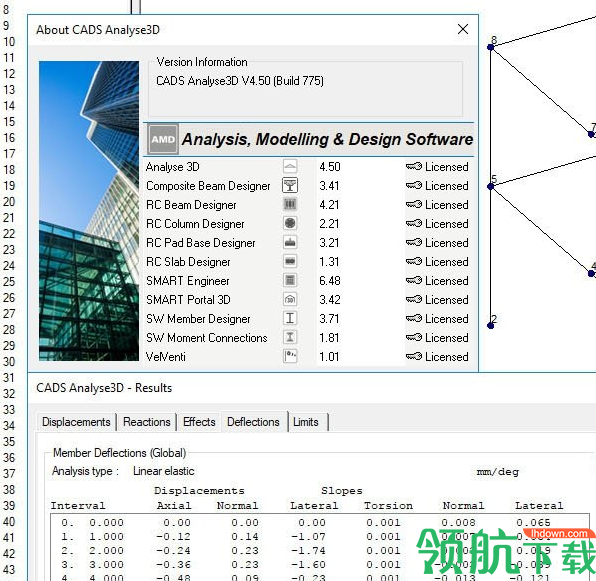
Task: Click the Member Deflections (Global) group label
Action: pyautogui.click(x=119, y=453)
